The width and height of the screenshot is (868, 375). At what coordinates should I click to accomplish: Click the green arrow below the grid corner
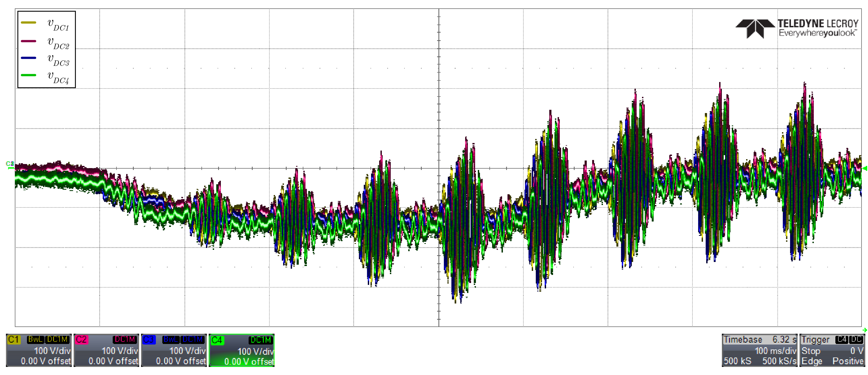click(x=865, y=330)
